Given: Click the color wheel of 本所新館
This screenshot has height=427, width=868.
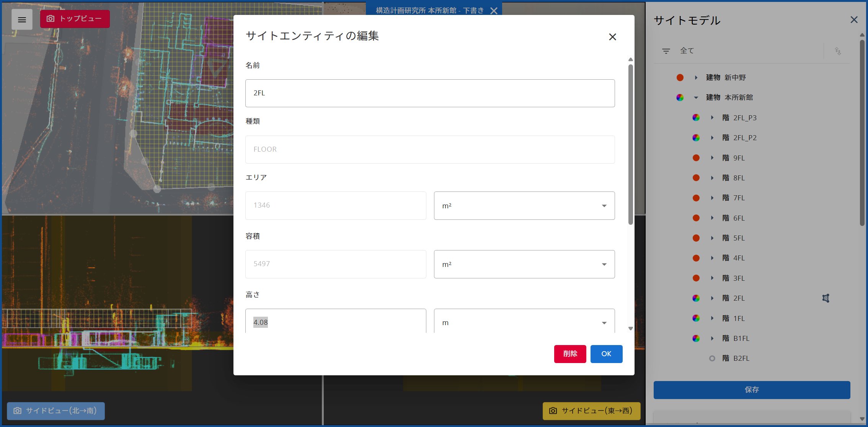Looking at the screenshot, I should pyautogui.click(x=680, y=98).
